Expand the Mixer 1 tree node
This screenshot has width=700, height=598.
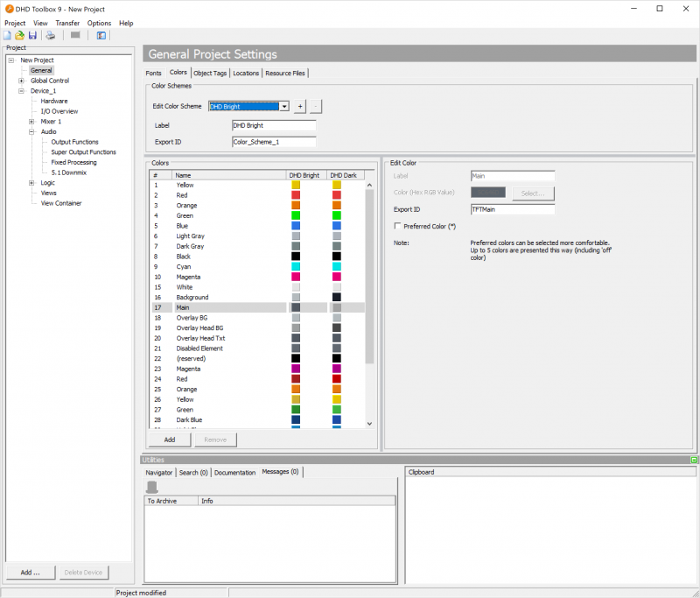click(31, 122)
